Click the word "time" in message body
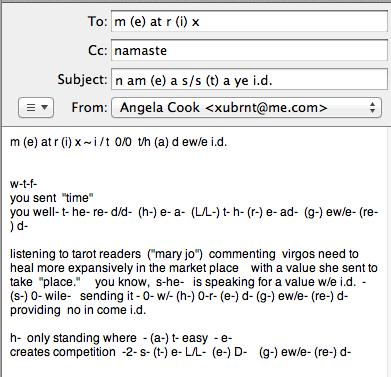Image resolution: width=391 pixels, height=377 pixels. (x=77, y=198)
